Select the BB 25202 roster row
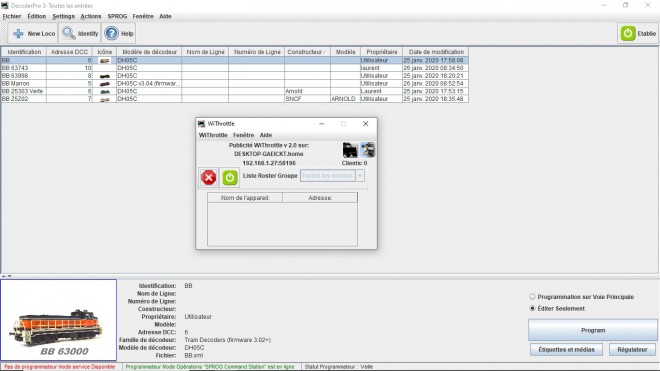This screenshot has height=371, width=660. click(x=234, y=99)
